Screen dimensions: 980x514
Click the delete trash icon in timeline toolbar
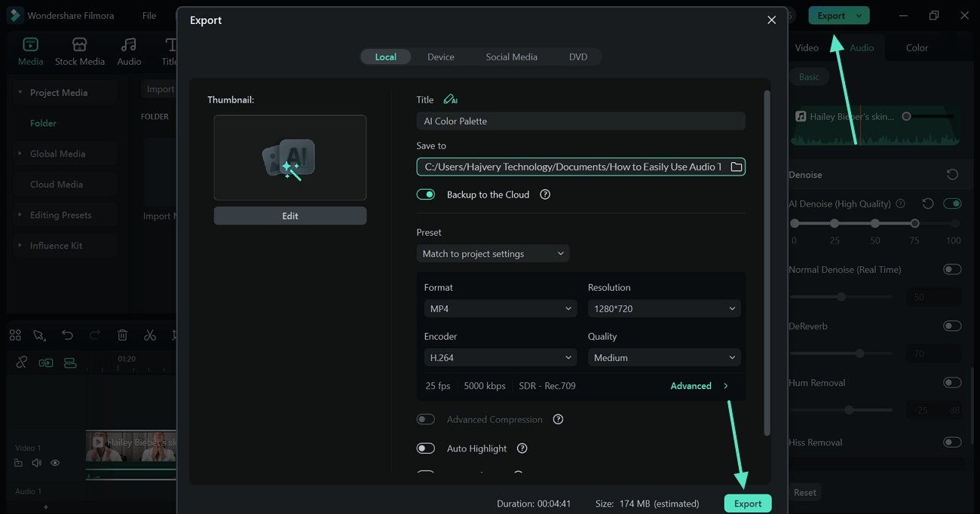tap(123, 335)
